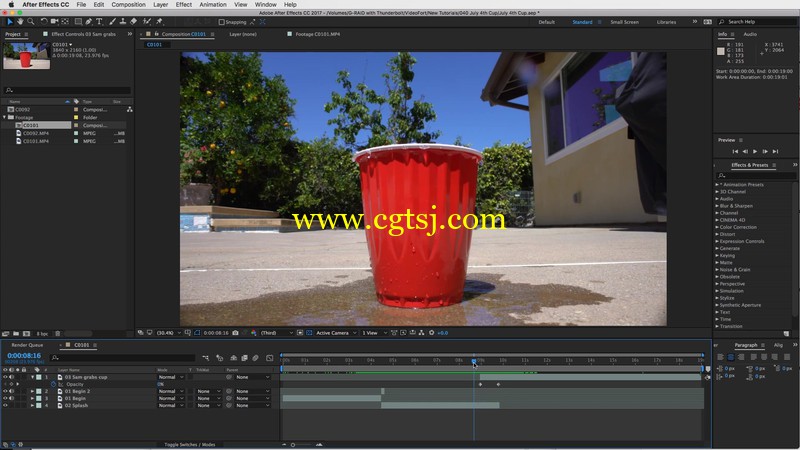Hide video of 01 Begin 2 layer
Screen dimensions: 800x450
point(5,391)
